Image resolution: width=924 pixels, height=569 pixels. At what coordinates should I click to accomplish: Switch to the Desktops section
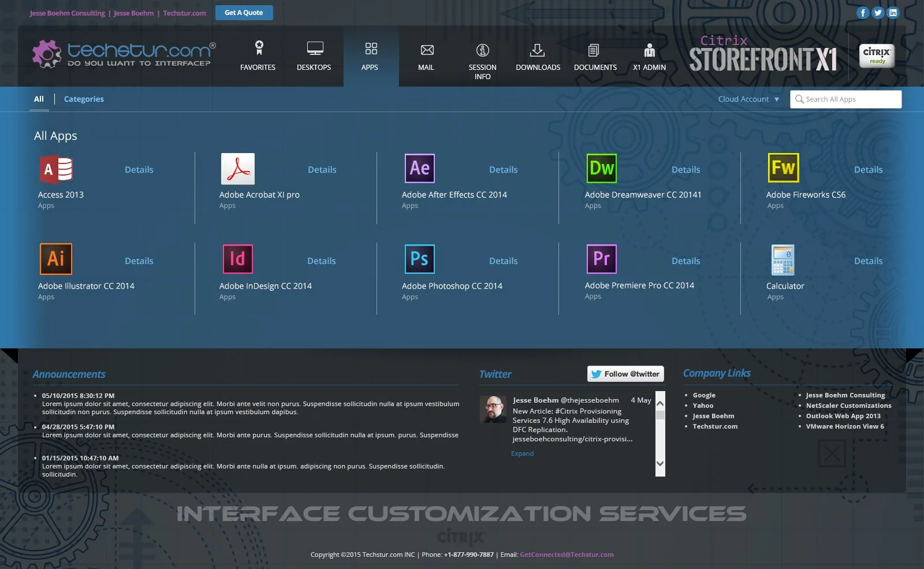tap(314, 56)
